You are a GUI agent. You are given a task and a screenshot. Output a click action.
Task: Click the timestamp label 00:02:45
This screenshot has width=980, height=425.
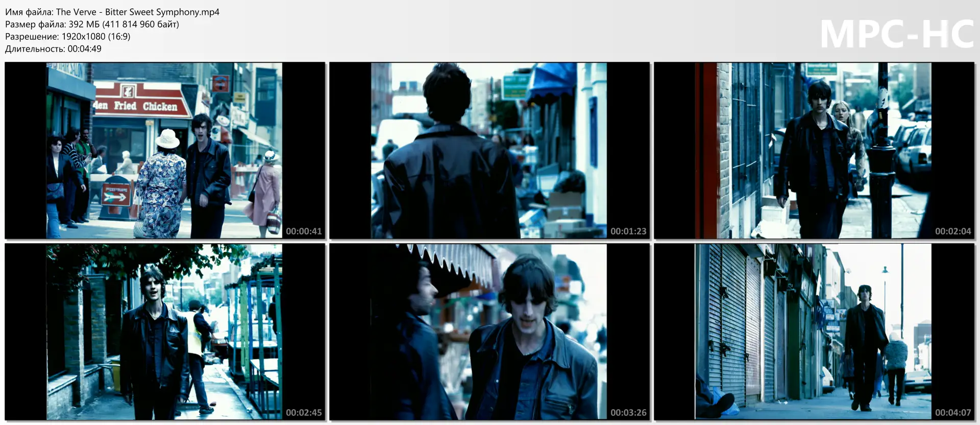click(x=304, y=413)
